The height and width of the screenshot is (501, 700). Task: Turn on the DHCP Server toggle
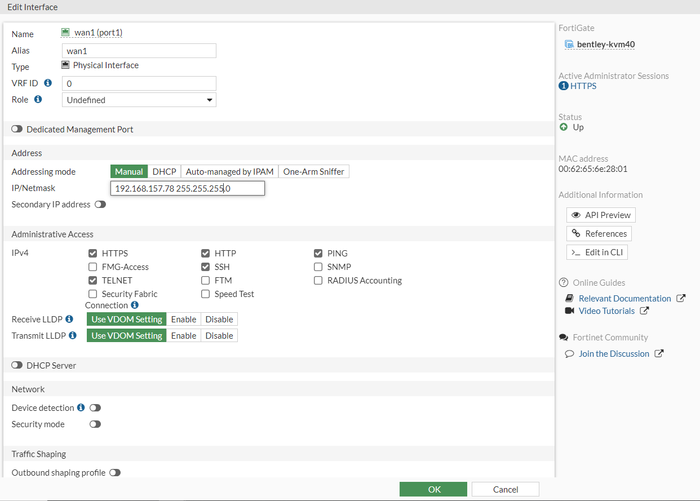pos(17,366)
